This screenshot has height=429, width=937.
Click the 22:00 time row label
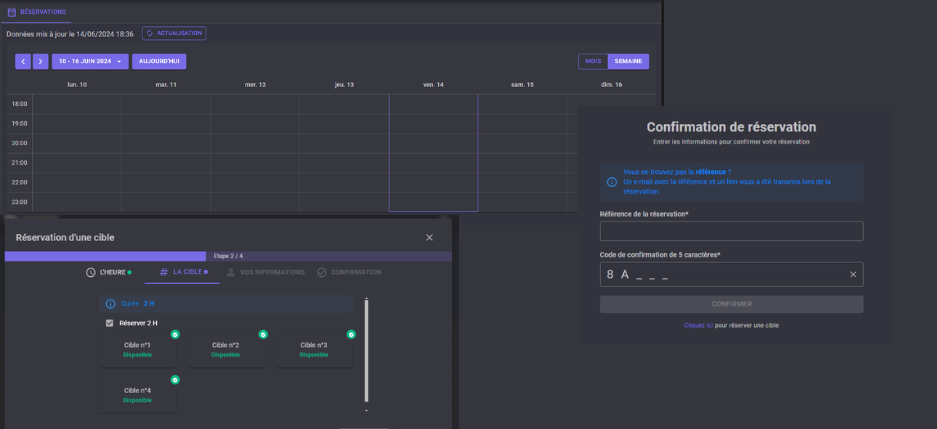[x=20, y=182]
